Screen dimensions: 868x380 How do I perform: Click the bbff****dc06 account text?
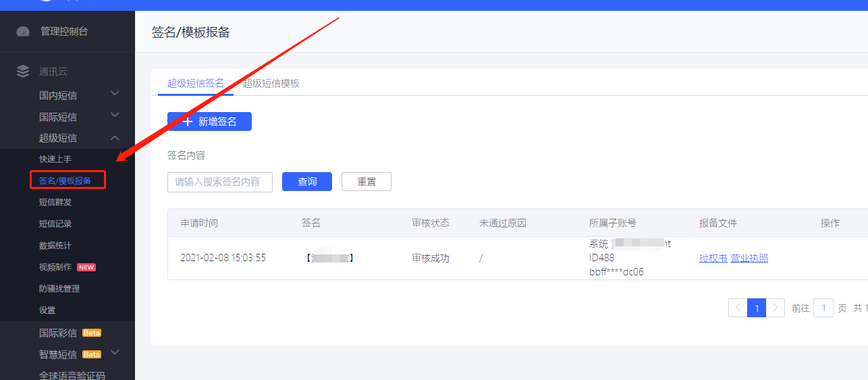[x=616, y=272]
